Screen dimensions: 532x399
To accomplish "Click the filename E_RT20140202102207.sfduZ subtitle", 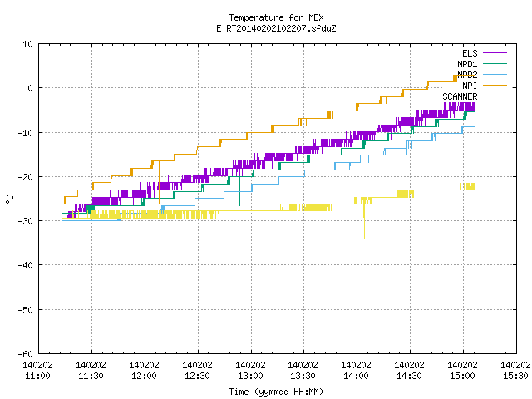I will coord(276,28).
